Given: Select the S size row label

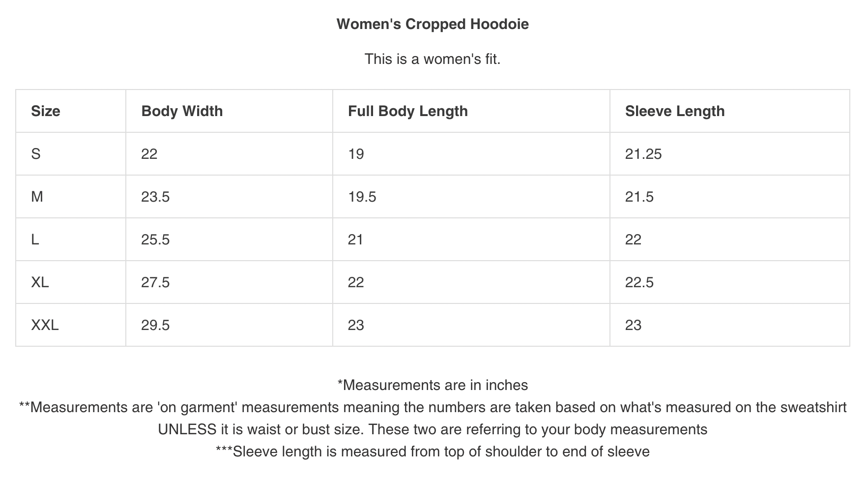Looking at the screenshot, I should pos(36,154).
